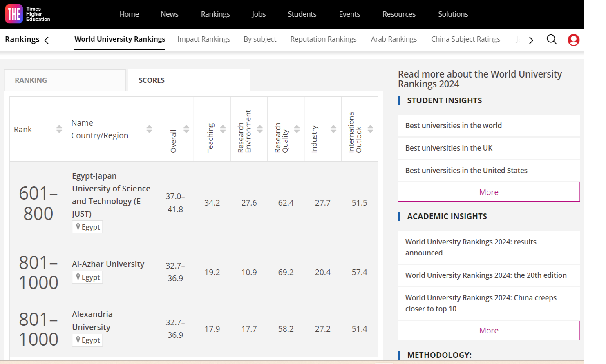
Task: Click E-JUST rank 601–800
Action: tap(38, 203)
